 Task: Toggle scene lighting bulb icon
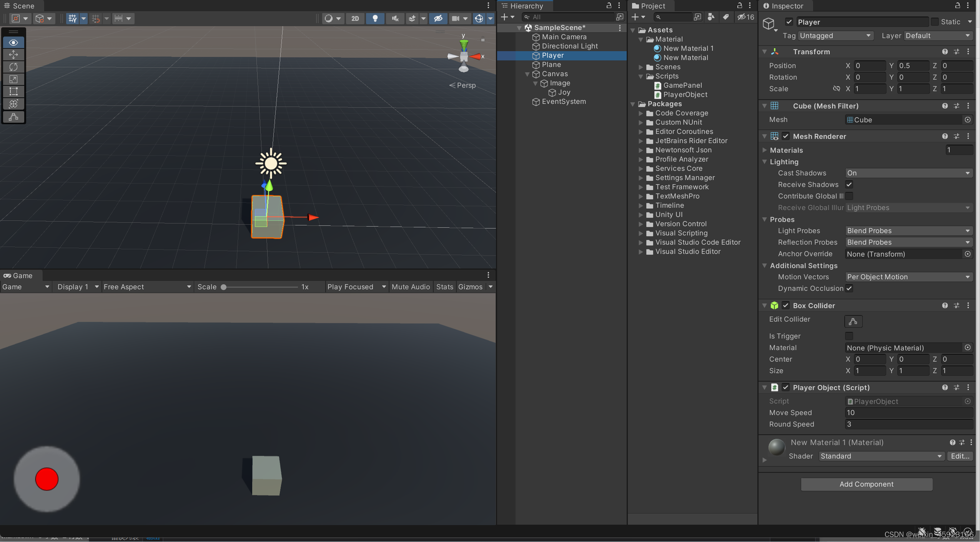375,18
